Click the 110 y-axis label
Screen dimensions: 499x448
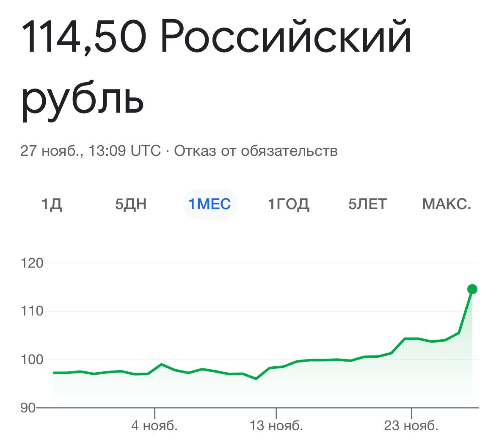click(x=32, y=311)
